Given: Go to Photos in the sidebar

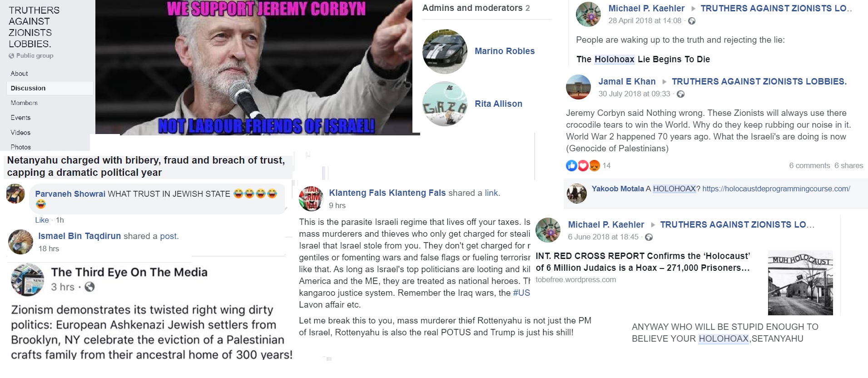Looking at the screenshot, I should click(x=21, y=147).
